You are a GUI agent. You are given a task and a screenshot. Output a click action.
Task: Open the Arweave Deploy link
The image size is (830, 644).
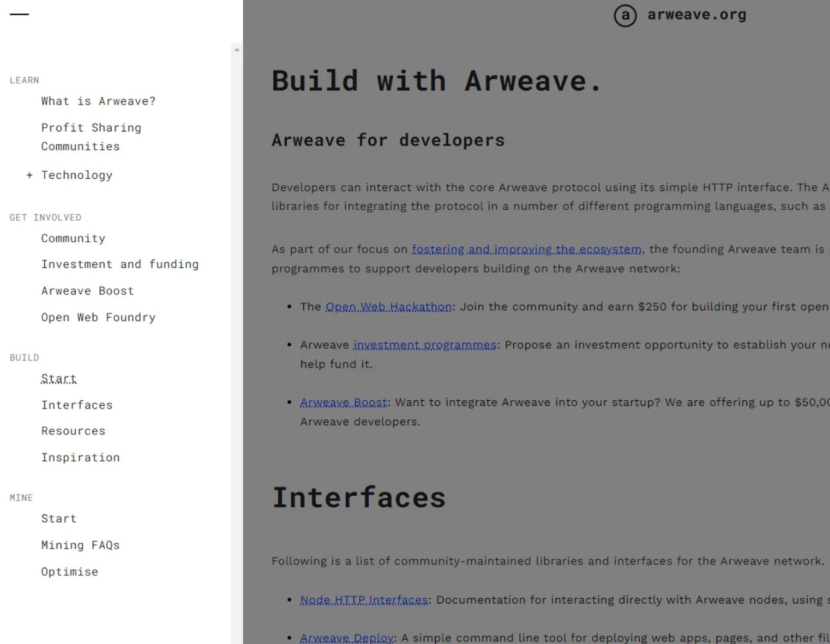coord(347,638)
